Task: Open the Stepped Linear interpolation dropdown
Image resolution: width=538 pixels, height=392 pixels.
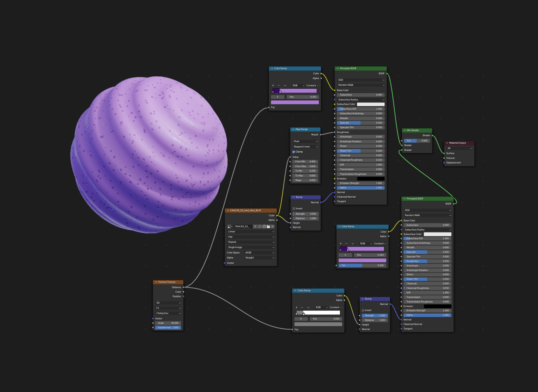Action: 305,147
